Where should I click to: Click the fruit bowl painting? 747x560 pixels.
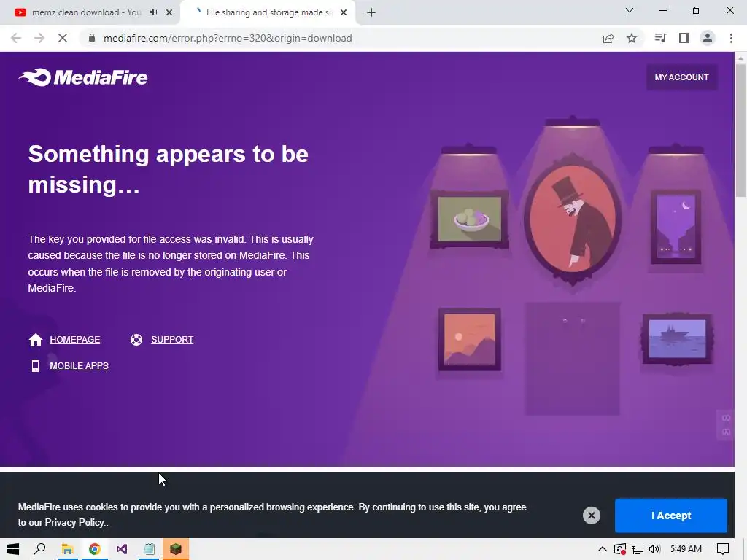[x=469, y=219]
